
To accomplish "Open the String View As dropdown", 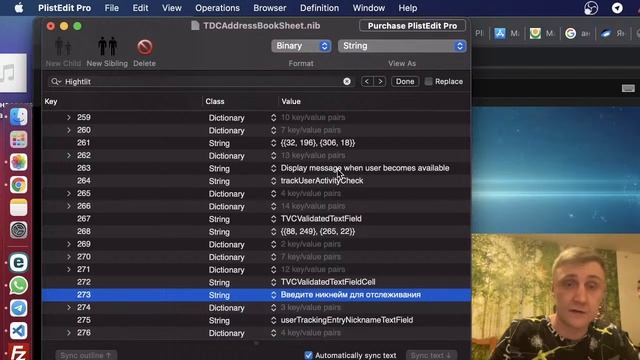I will 402,46.
